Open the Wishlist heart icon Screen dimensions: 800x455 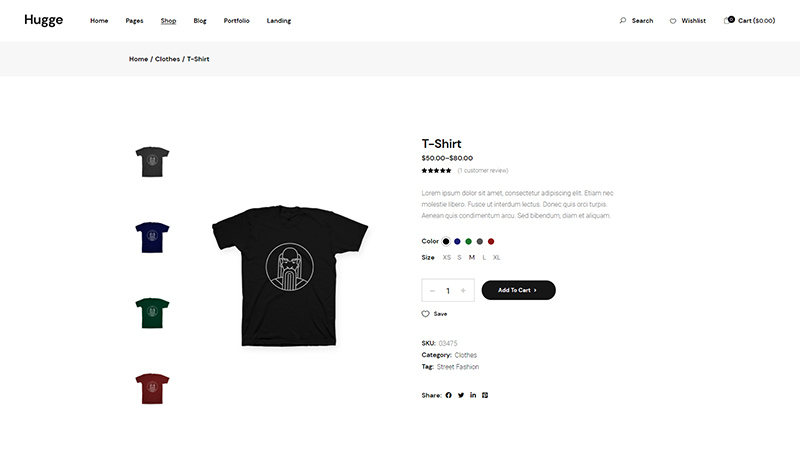pos(673,20)
